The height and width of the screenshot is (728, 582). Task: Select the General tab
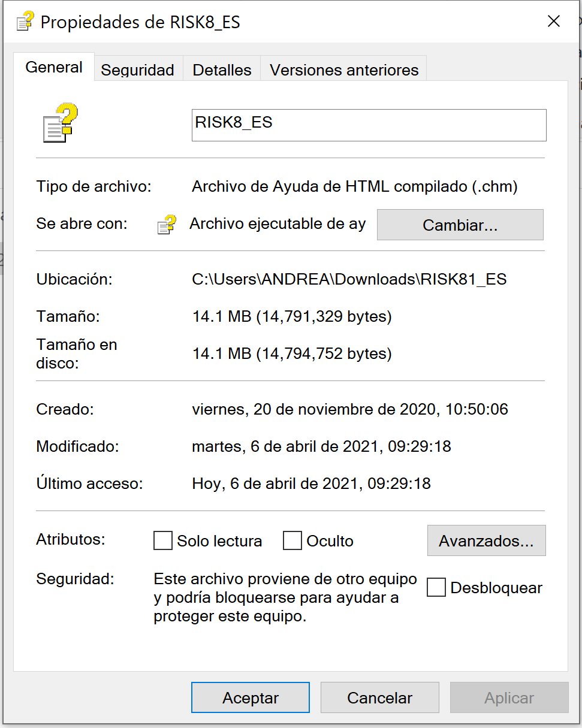[x=54, y=67]
